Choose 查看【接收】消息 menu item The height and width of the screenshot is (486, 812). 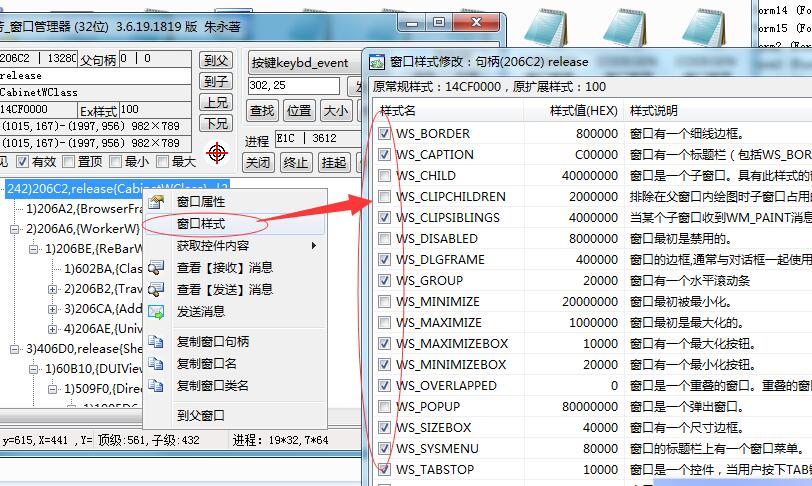(x=235, y=268)
